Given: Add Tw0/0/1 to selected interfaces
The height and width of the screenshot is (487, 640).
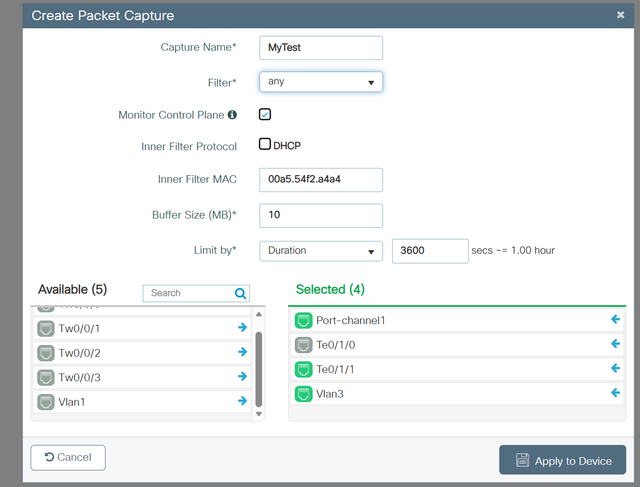Looking at the screenshot, I should (x=242, y=327).
